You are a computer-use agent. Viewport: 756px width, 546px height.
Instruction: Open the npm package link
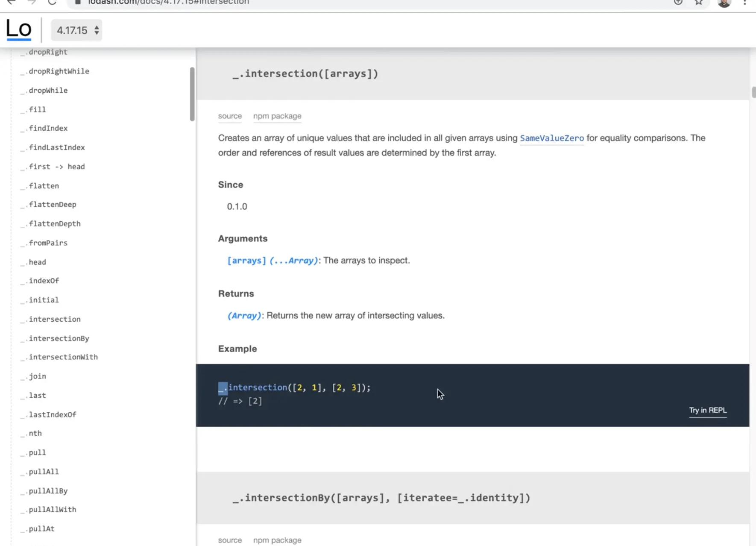tap(277, 116)
